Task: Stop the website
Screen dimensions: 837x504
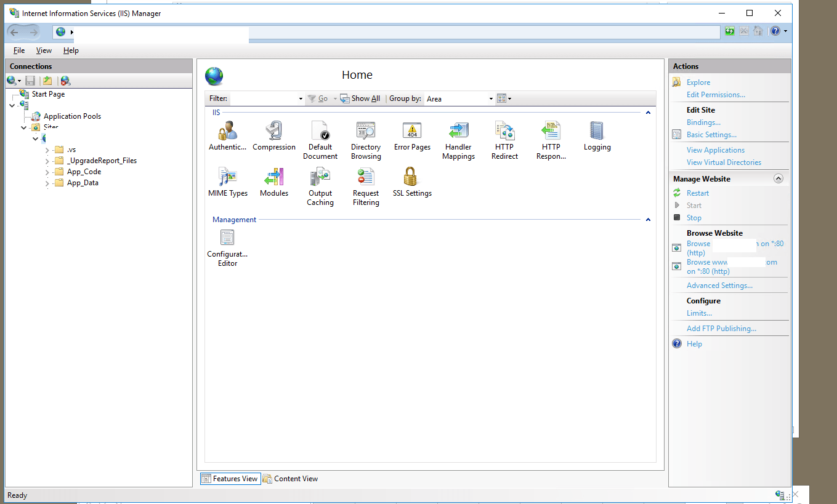Action: tap(694, 218)
